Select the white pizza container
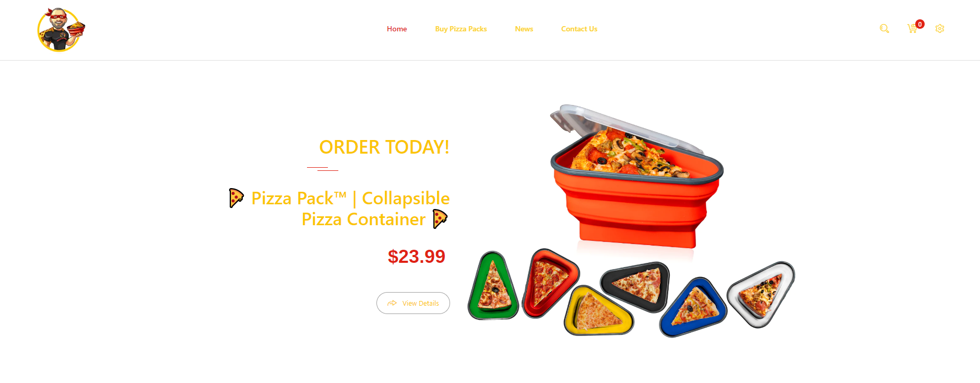 pyautogui.click(x=761, y=294)
